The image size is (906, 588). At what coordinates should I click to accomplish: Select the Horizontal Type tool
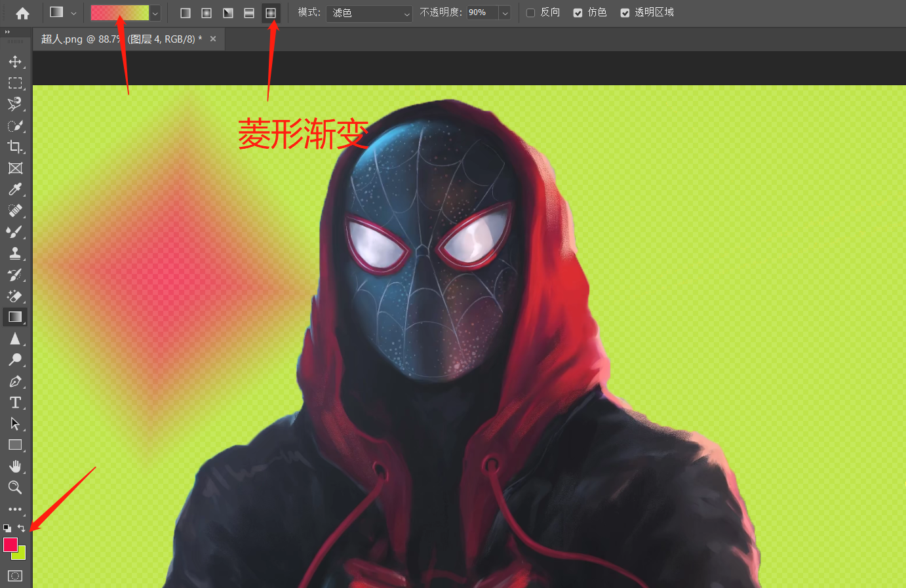click(x=15, y=402)
